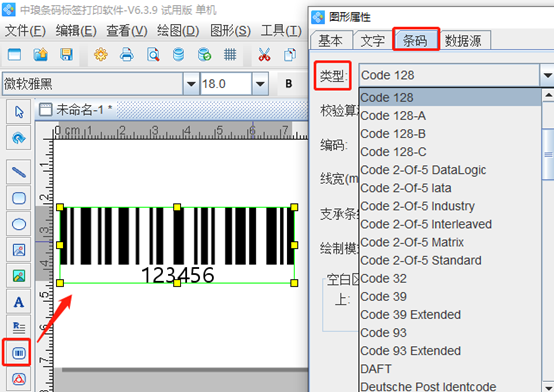
Task: Save document with floppy disk icon
Action: [x=66, y=55]
